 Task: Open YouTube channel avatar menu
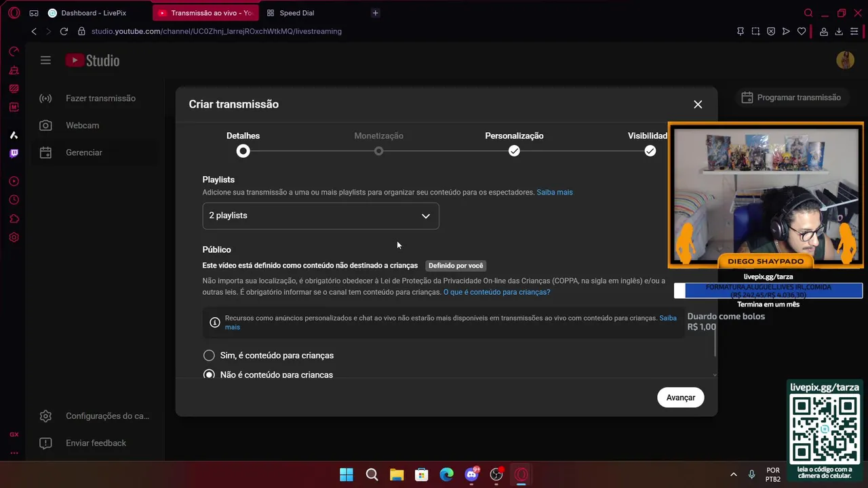tap(845, 60)
